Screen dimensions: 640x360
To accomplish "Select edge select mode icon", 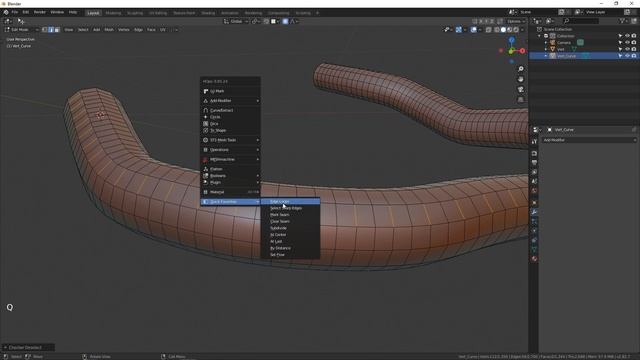I will pyautogui.click(x=51, y=30).
